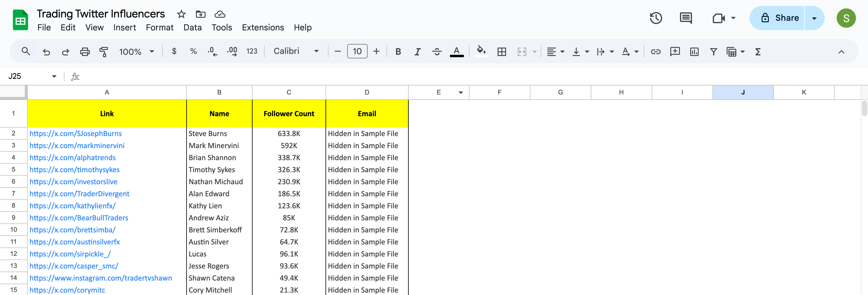Undo the last action
This screenshot has height=295, width=868.
46,51
